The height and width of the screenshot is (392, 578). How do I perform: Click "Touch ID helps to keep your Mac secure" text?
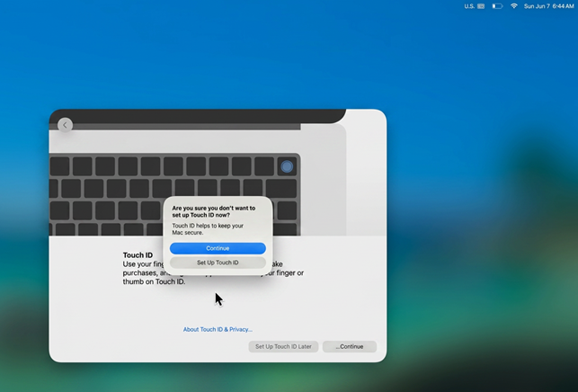[x=208, y=229]
